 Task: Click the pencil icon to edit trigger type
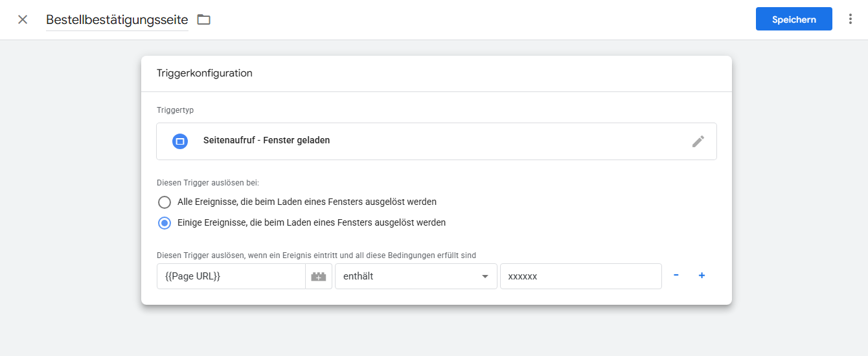tap(698, 141)
